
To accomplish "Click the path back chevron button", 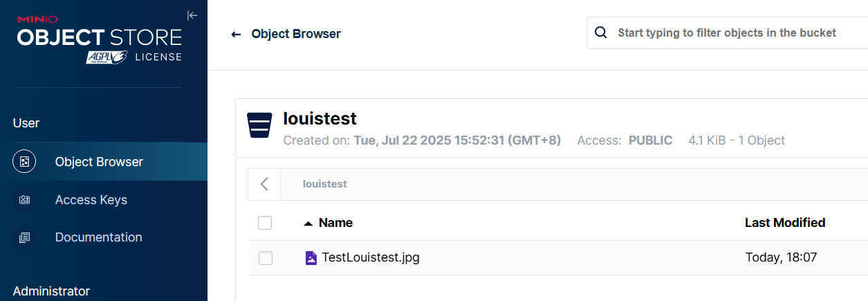I will click(264, 184).
